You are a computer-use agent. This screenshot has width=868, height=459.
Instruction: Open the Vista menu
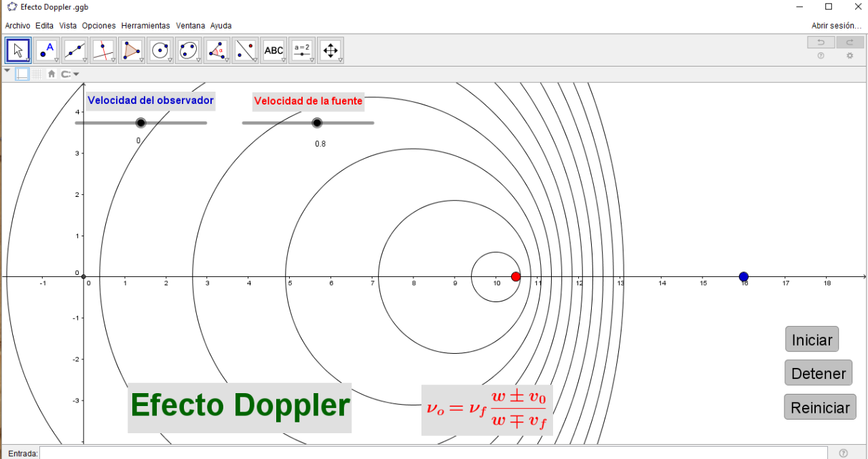coord(68,26)
